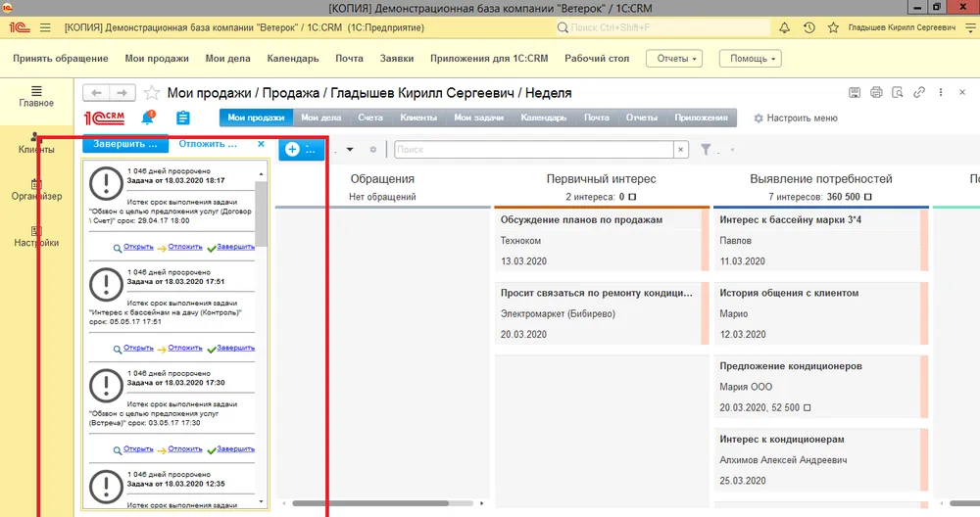The width and height of the screenshot is (980, 517).
Task: Close the reminders panel with blue x
Action: [262, 144]
